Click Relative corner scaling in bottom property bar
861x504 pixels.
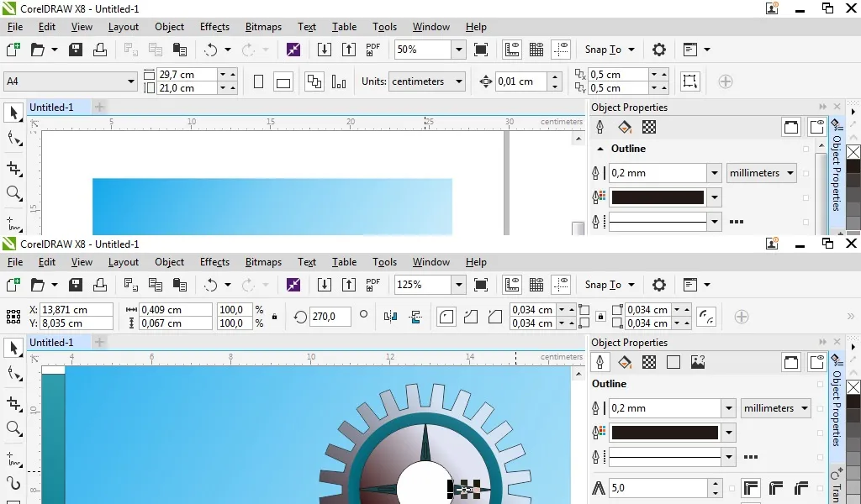[x=706, y=317]
